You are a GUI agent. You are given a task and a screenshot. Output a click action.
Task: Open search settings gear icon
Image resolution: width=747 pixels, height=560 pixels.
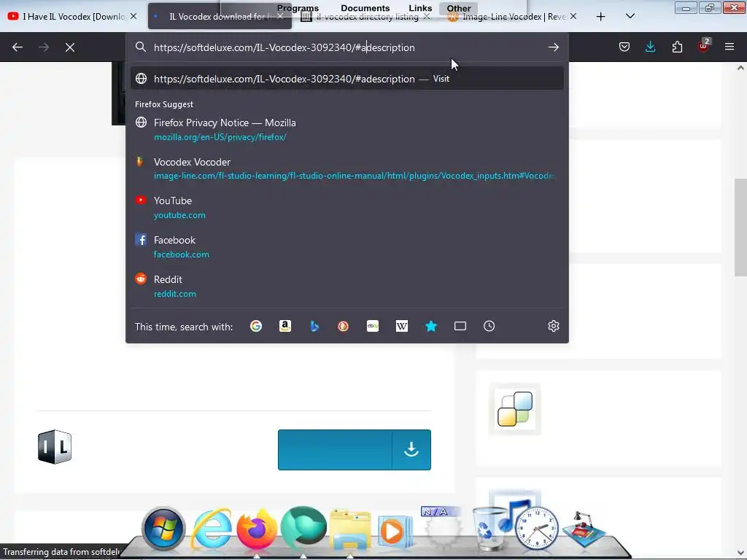coord(553,326)
